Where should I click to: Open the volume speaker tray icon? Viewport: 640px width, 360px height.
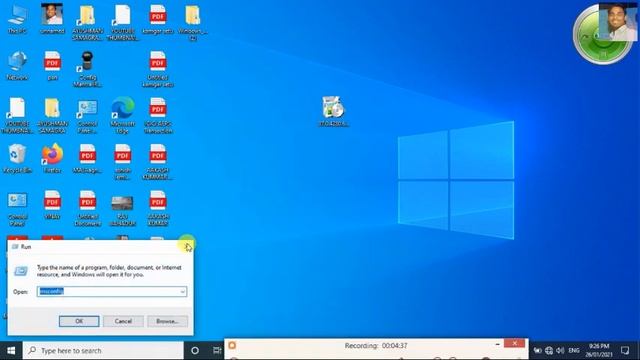560,350
